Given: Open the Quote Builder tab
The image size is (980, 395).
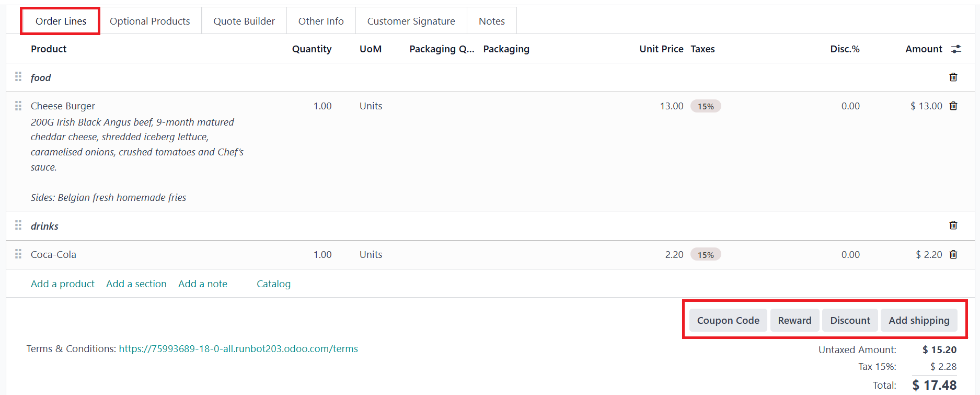Looking at the screenshot, I should (x=244, y=21).
